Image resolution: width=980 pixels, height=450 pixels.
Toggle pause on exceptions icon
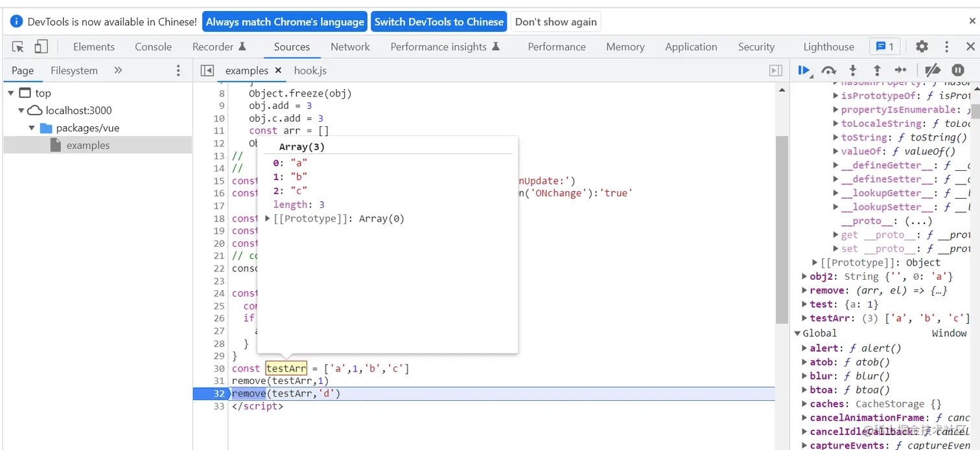point(958,70)
